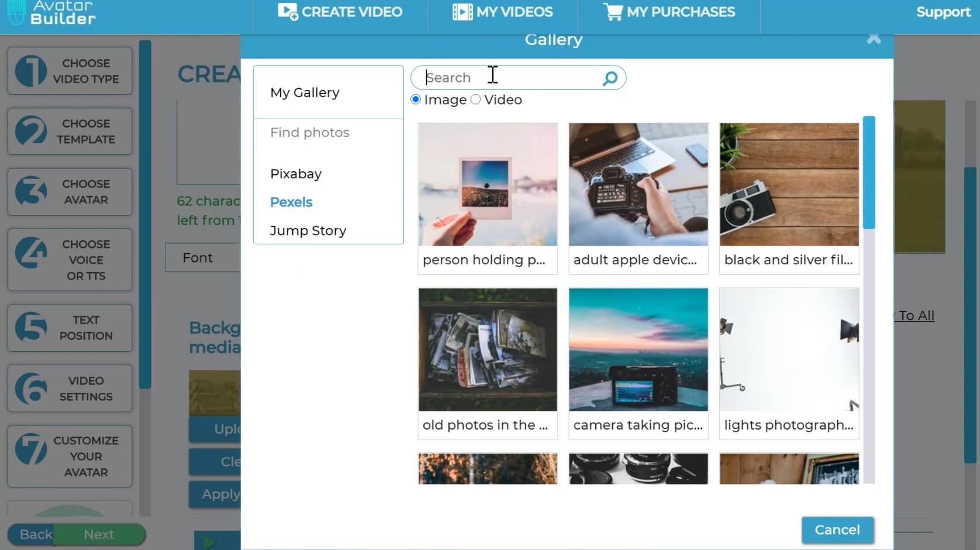Viewport: 980px width, 550px height.
Task: Click the My Videos film icon
Action: (462, 12)
